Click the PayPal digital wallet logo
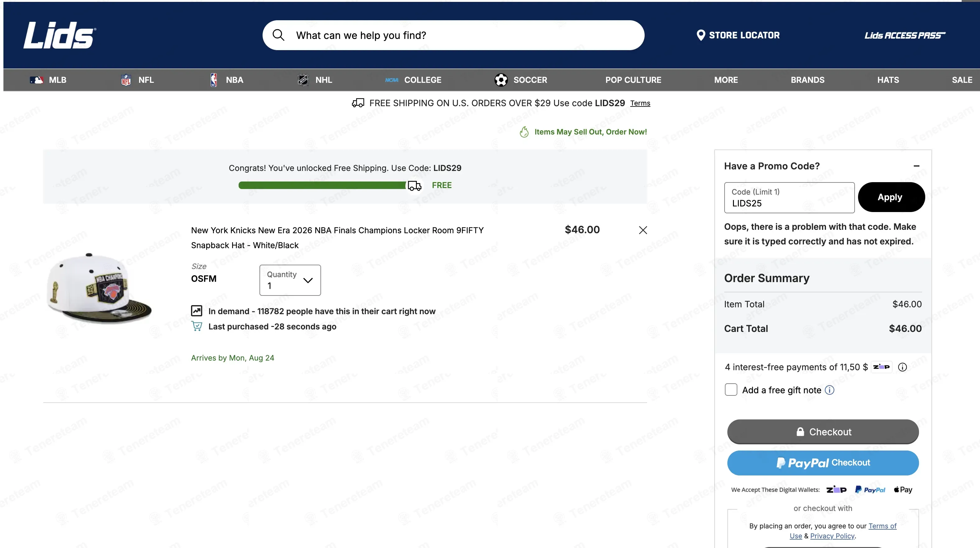980x548 pixels. 870,489
